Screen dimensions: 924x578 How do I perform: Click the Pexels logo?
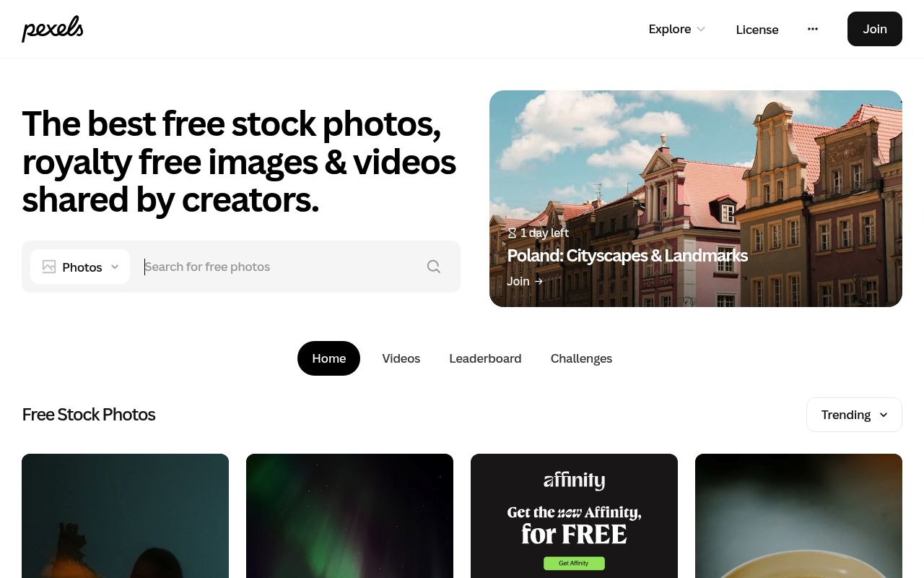coord(53,29)
